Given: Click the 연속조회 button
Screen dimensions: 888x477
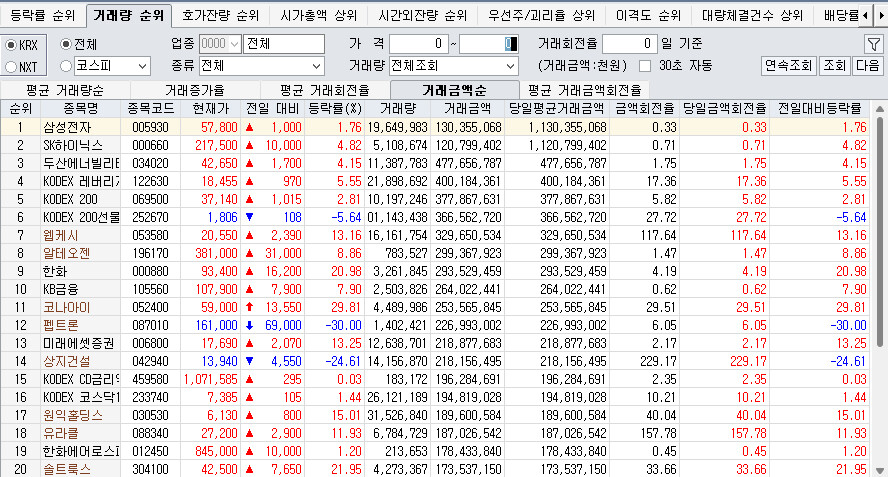Looking at the screenshot, I should 788,66.
